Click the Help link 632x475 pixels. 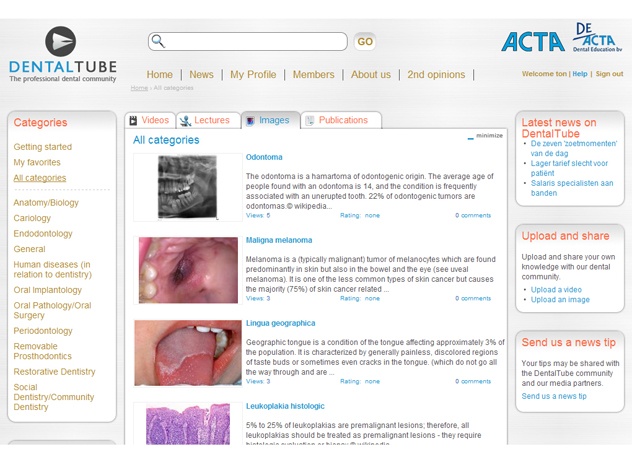(580, 74)
